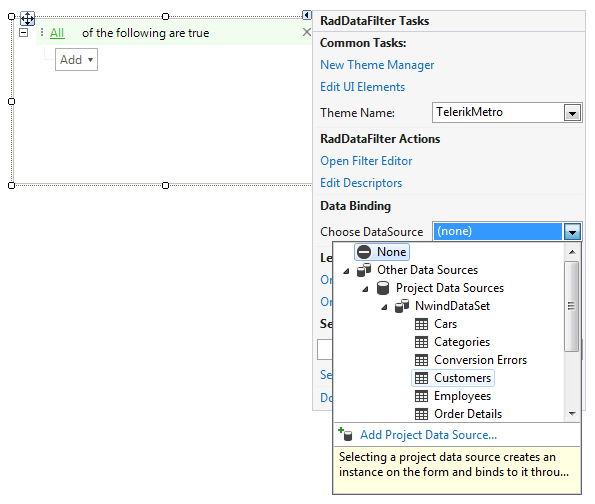Click the None no-entry icon

(364, 252)
